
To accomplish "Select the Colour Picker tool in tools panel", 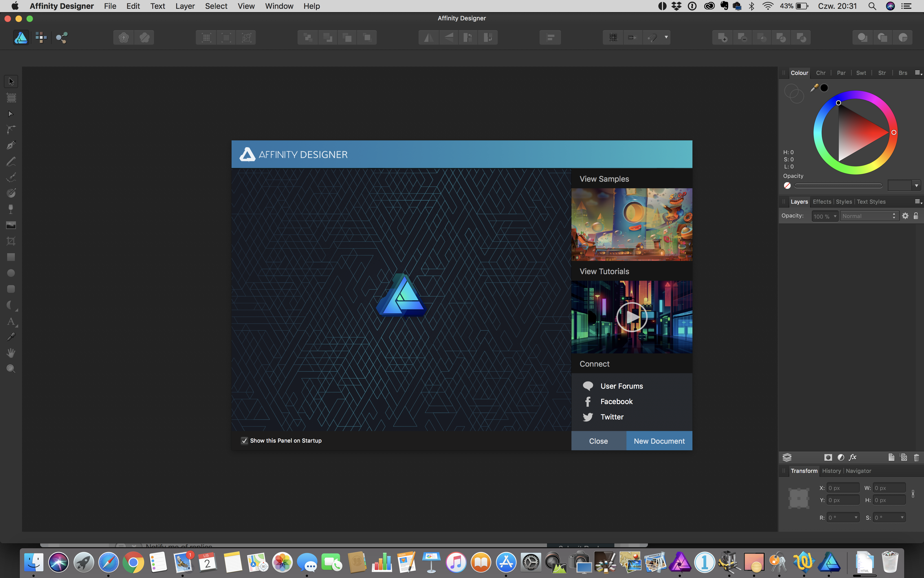I will [x=11, y=337].
